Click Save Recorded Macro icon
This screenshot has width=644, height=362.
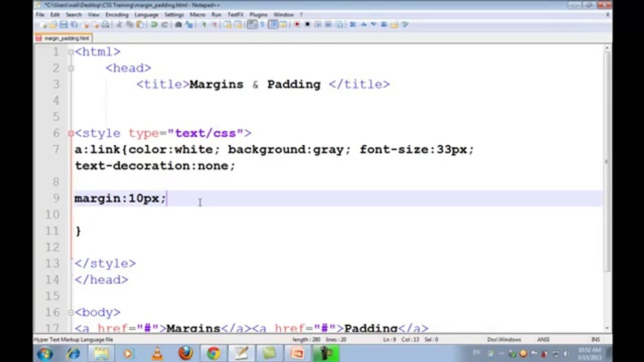tap(339, 24)
